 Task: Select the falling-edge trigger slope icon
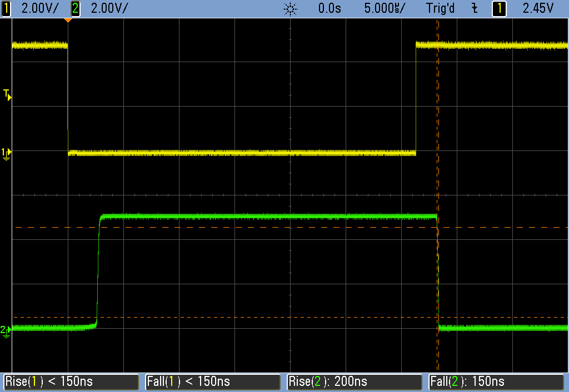(x=474, y=8)
